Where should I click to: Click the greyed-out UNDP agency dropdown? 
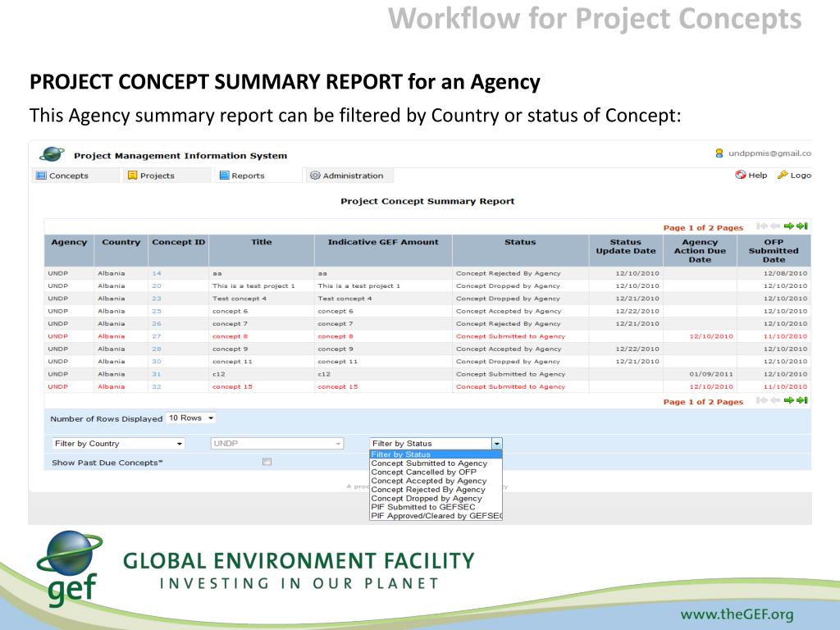(277, 444)
